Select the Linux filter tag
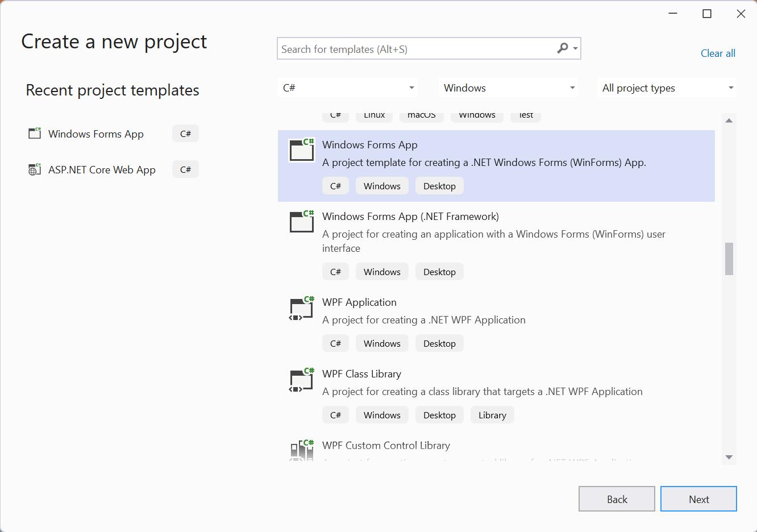 point(374,115)
